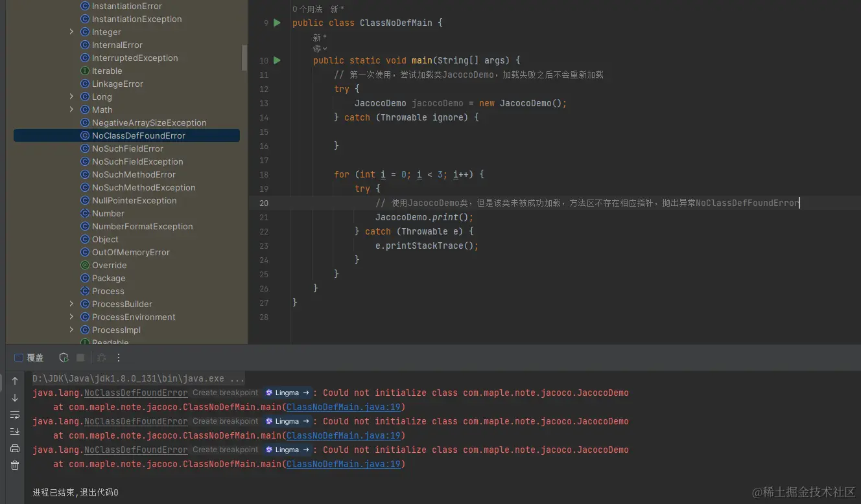Click the class icon beside OutOfMemoryError
The width and height of the screenshot is (861, 504).
pyautogui.click(x=85, y=252)
